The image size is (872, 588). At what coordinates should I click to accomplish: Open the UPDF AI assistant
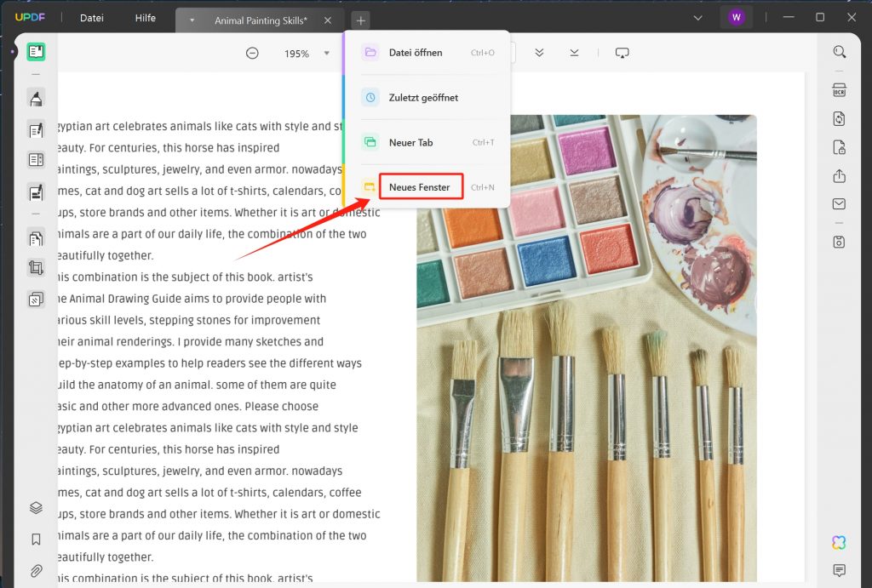tap(839, 542)
